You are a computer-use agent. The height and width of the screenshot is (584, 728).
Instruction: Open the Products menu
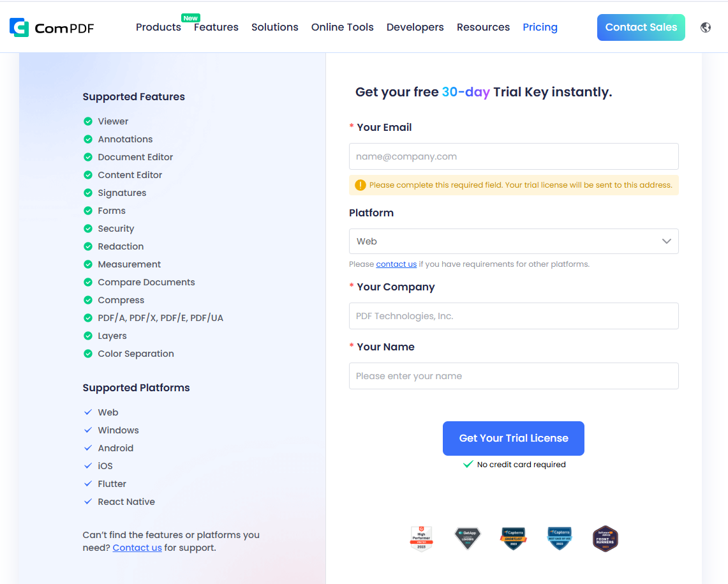tap(158, 27)
